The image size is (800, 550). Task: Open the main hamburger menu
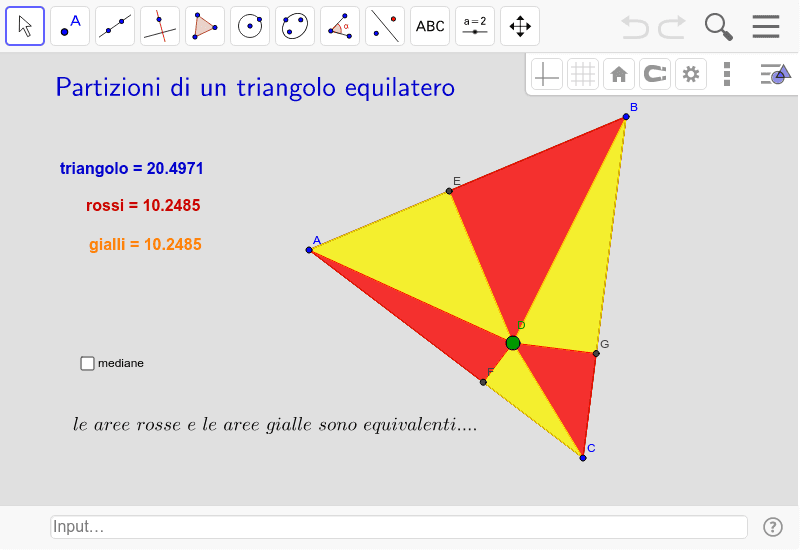coord(766,27)
